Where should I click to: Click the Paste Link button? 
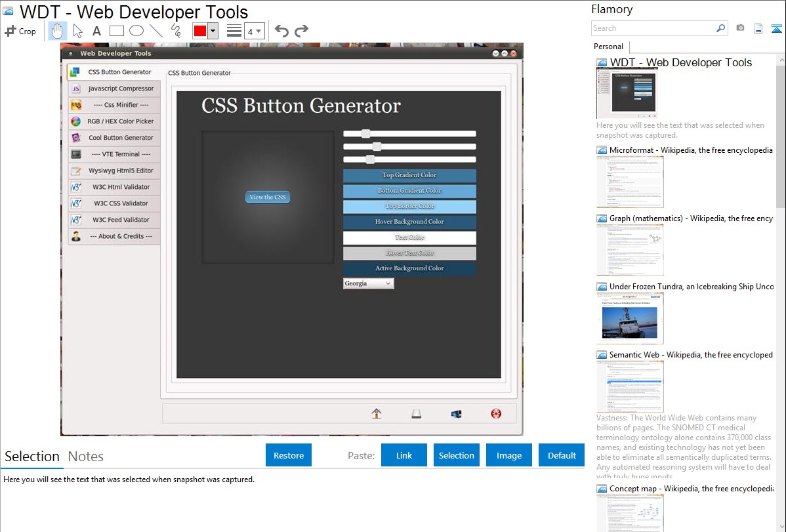click(404, 455)
